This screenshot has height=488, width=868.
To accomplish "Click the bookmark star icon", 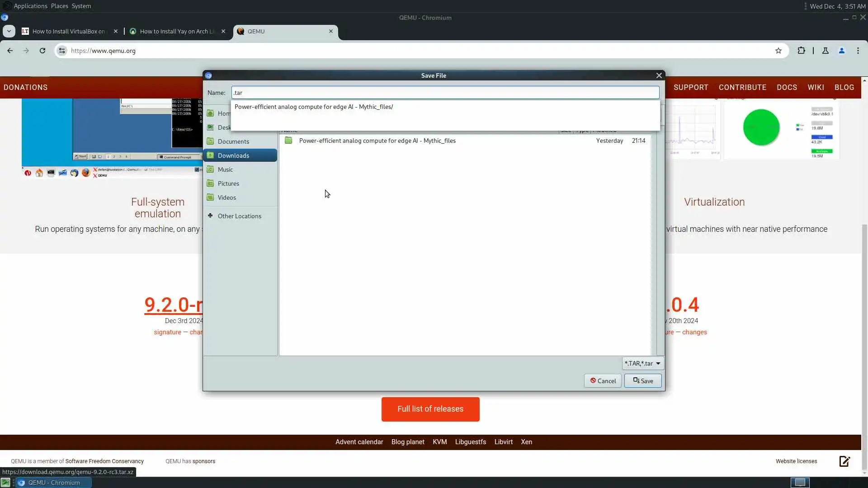I will pyautogui.click(x=778, y=51).
